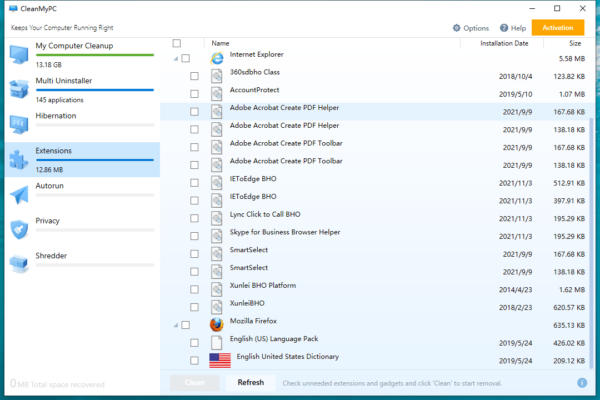Tick the Lync Click to Call BHO checkbox
The height and width of the screenshot is (400, 600).
tap(194, 218)
